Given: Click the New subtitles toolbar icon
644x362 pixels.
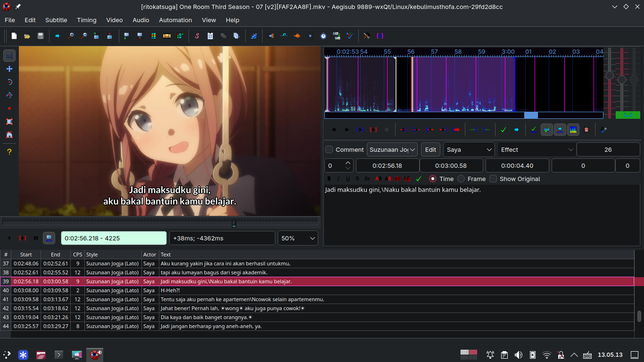Looking at the screenshot, I should coord(14,36).
